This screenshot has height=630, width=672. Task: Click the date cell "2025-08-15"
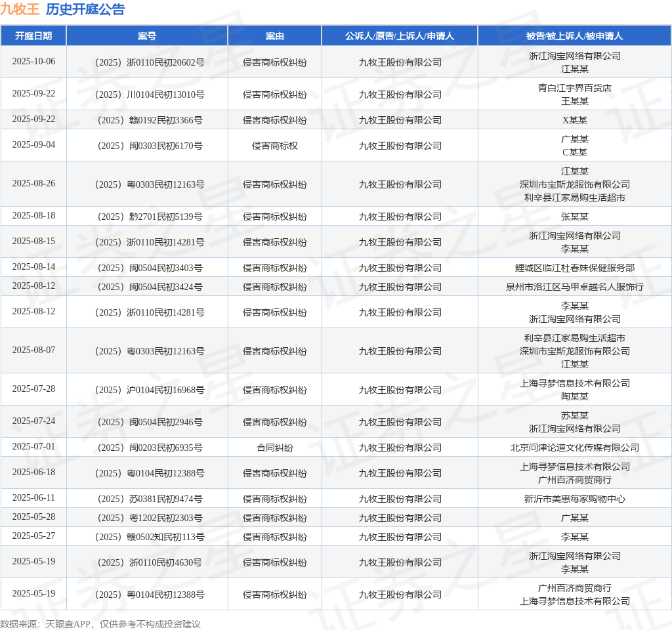33,241
